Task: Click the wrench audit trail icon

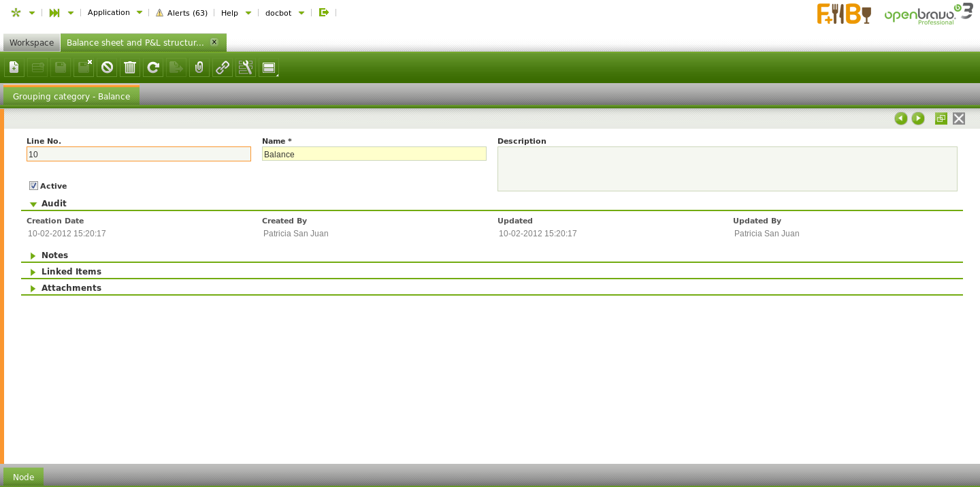Action: pyautogui.click(x=246, y=67)
